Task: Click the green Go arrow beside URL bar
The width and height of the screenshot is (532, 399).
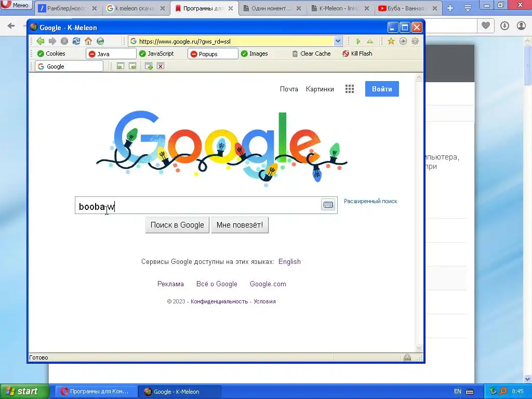Action: (x=358, y=42)
